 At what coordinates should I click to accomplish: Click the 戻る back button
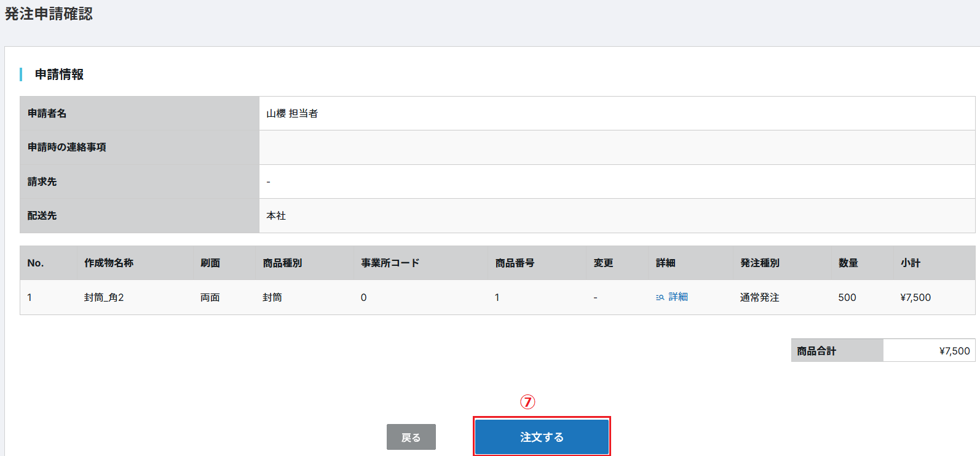coord(411,437)
